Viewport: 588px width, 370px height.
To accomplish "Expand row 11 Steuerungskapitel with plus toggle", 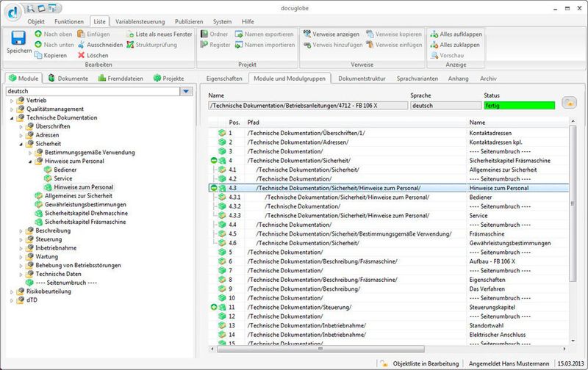I will pos(213,307).
